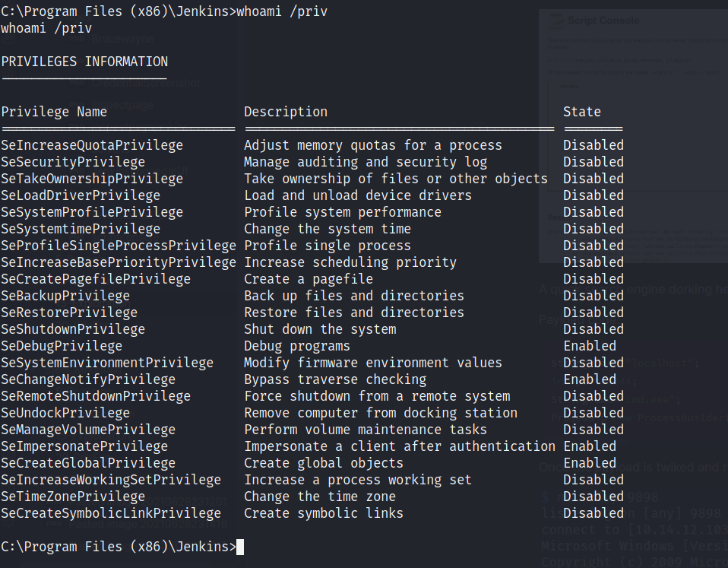Select the SeDebugPrivilege entry
Viewport: 728px width, 568px height.
point(62,346)
